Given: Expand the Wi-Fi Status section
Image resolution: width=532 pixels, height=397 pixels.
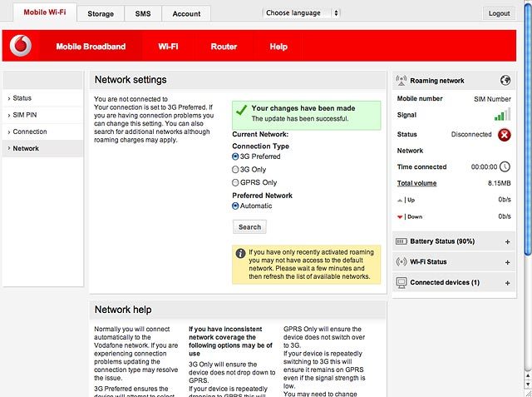Looking at the screenshot, I should 508,262.
